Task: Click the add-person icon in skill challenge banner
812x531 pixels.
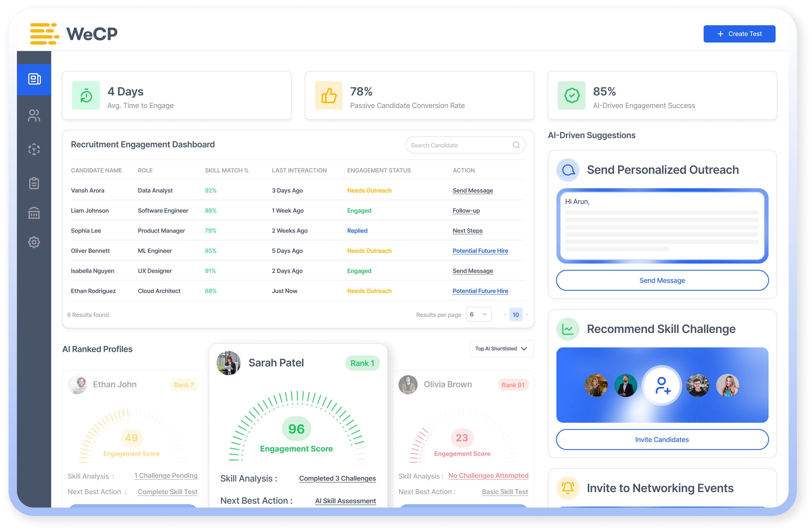Action: tap(662, 385)
